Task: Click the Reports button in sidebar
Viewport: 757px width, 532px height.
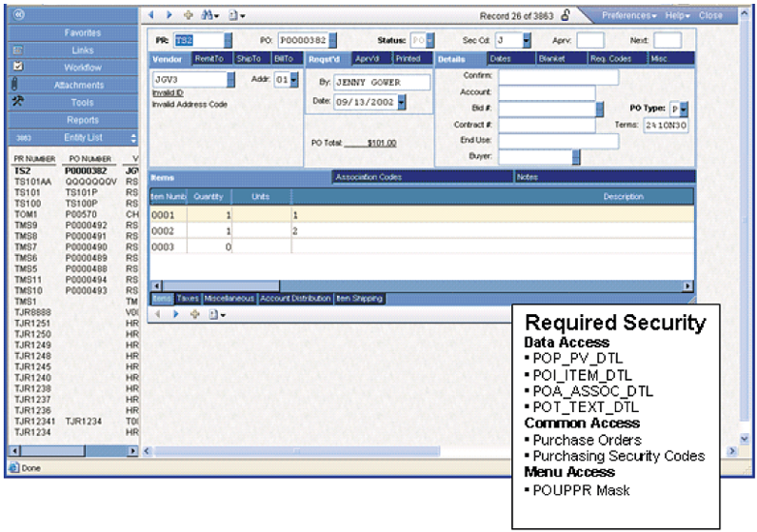Action: pyautogui.click(x=83, y=120)
